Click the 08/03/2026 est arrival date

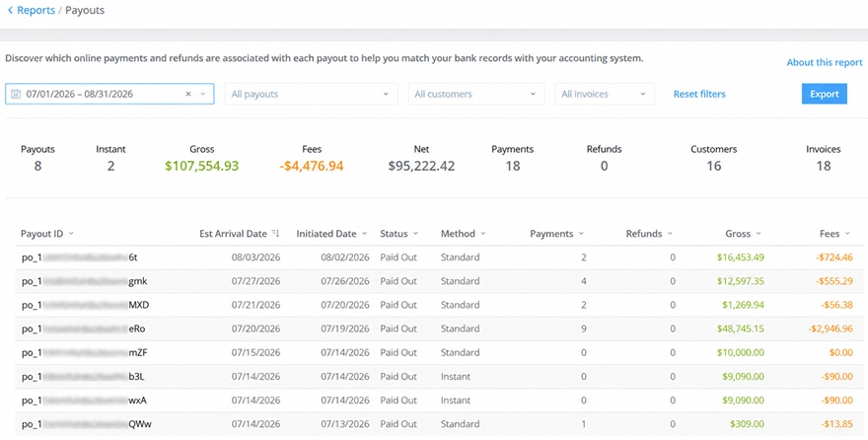tap(256, 257)
